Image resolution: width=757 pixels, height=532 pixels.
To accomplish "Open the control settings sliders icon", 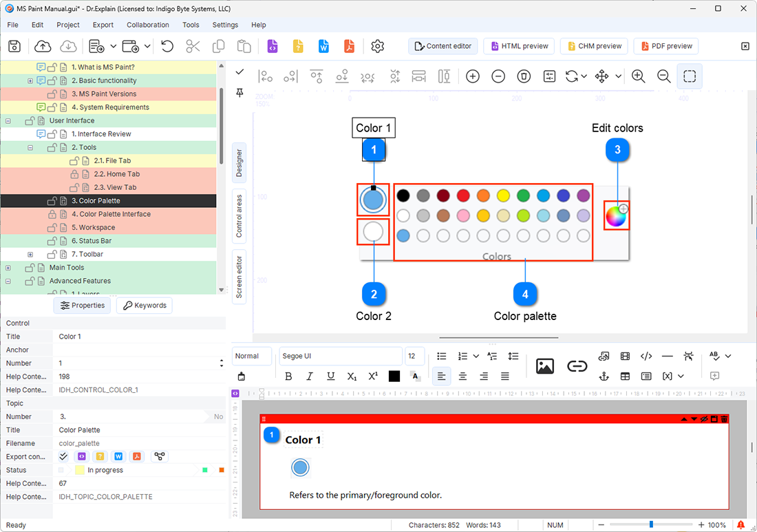I will click(549, 76).
